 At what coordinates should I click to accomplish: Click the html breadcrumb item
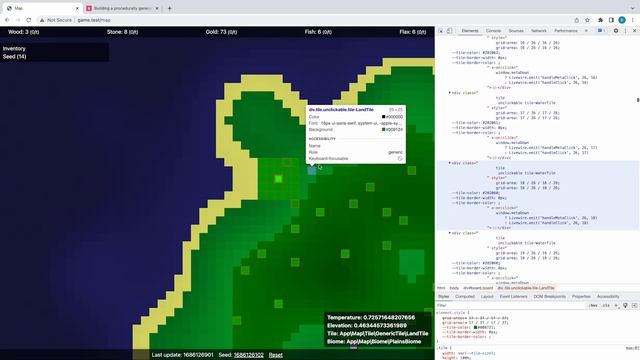tap(441, 288)
